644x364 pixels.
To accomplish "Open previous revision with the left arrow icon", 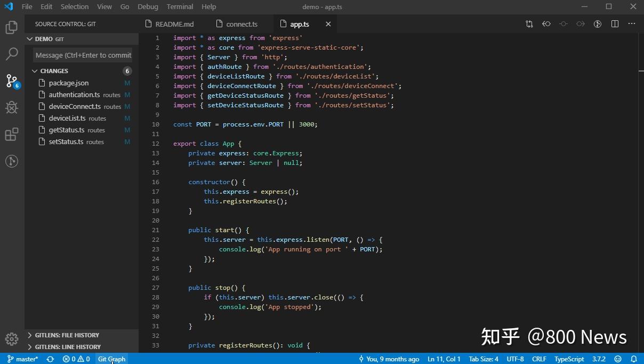I will (546, 24).
